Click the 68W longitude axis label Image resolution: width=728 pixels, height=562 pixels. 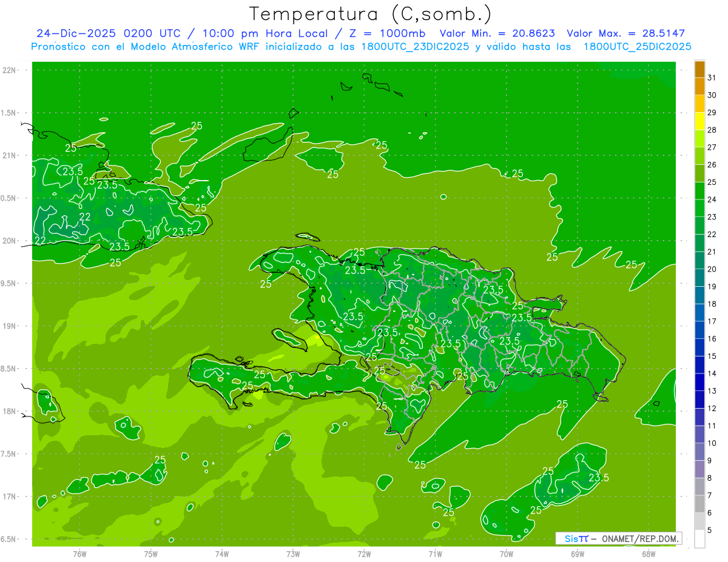tap(649, 554)
